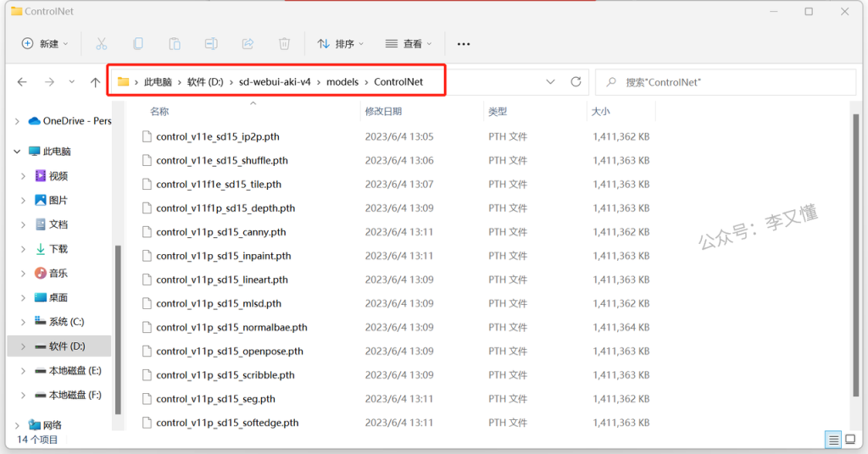Click the ControlNet search box
The width and height of the screenshot is (868, 454).
[726, 82]
